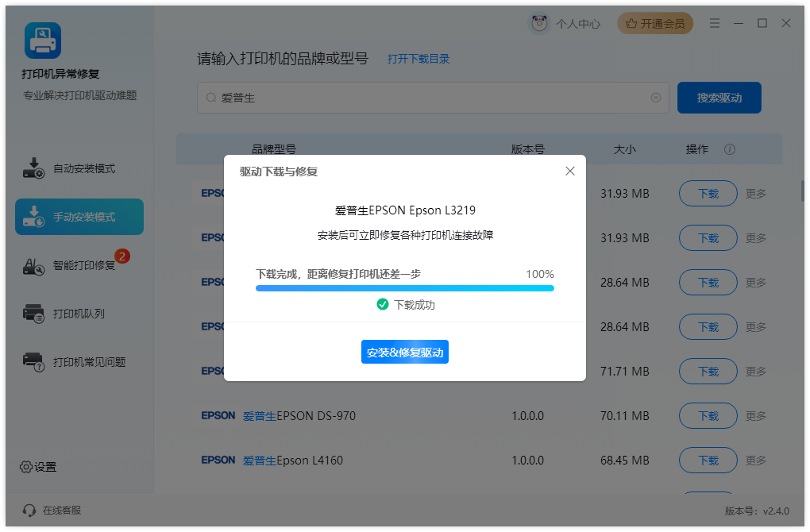810x532 pixels.
Task: Click the info icon beside 操作
Action: pos(730,149)
